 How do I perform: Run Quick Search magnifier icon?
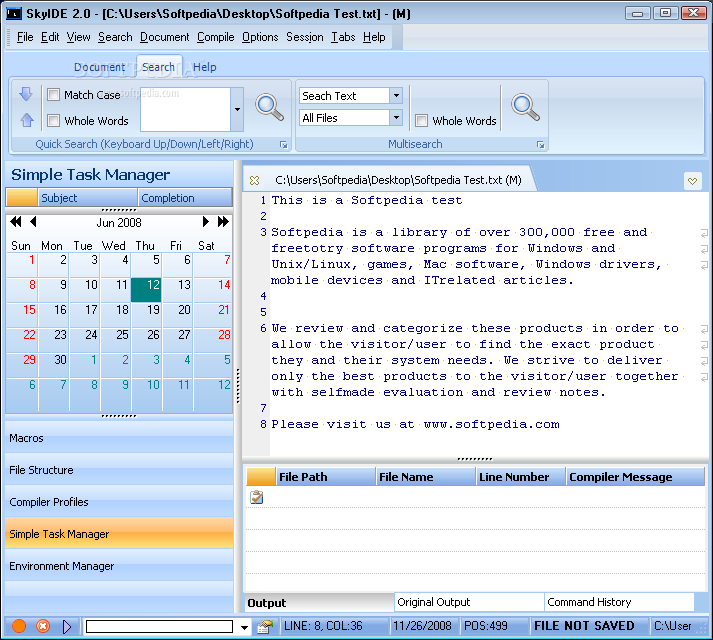pos(269,107)
